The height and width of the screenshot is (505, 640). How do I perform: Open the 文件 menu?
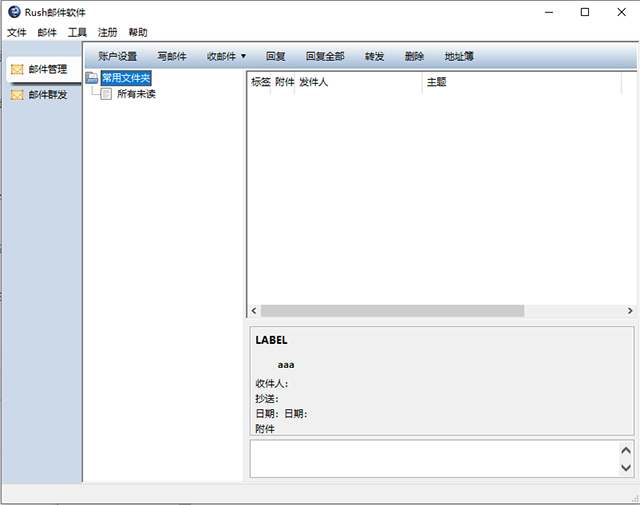coord(17,32)
